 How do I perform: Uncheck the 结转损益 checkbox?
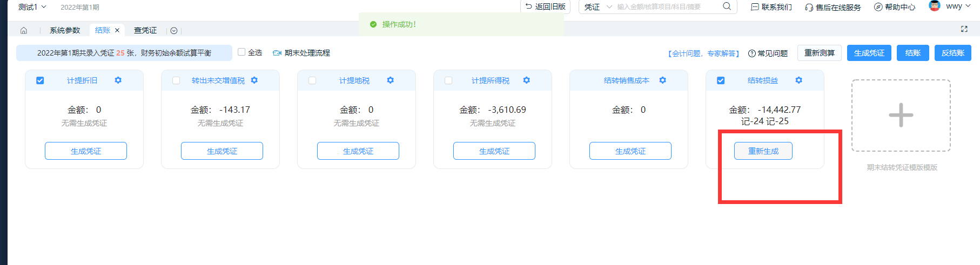721,80
